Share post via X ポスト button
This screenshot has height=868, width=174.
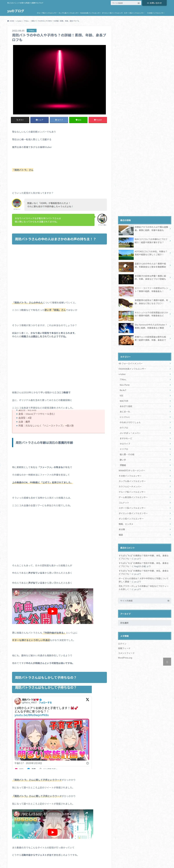pyautogui.click(x=20, y=120)
